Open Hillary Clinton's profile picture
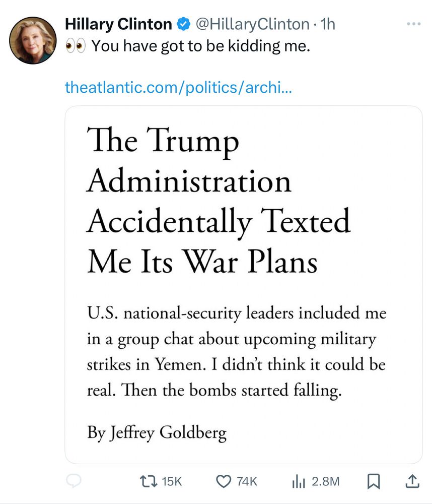432x504 pixels. (x=33, y=40)
